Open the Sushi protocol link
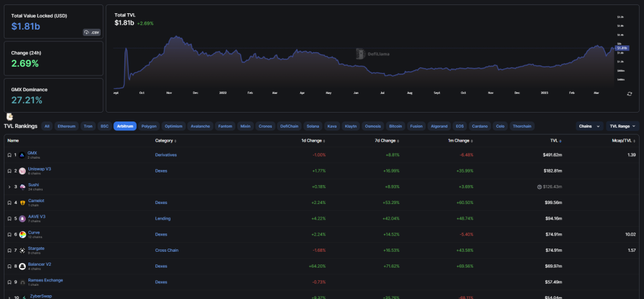The height and width of the screenshot is (299, 644). [33, 184]
